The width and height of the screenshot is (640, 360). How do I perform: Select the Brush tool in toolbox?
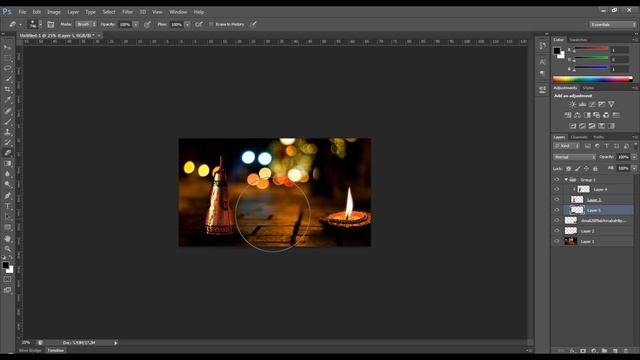pyautogui.click(x=7, y=121)
